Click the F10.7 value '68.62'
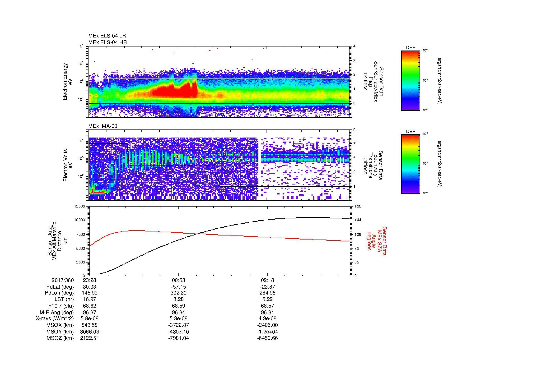The image size is (555, 392). pyautogui.click(x=89, y=306)
